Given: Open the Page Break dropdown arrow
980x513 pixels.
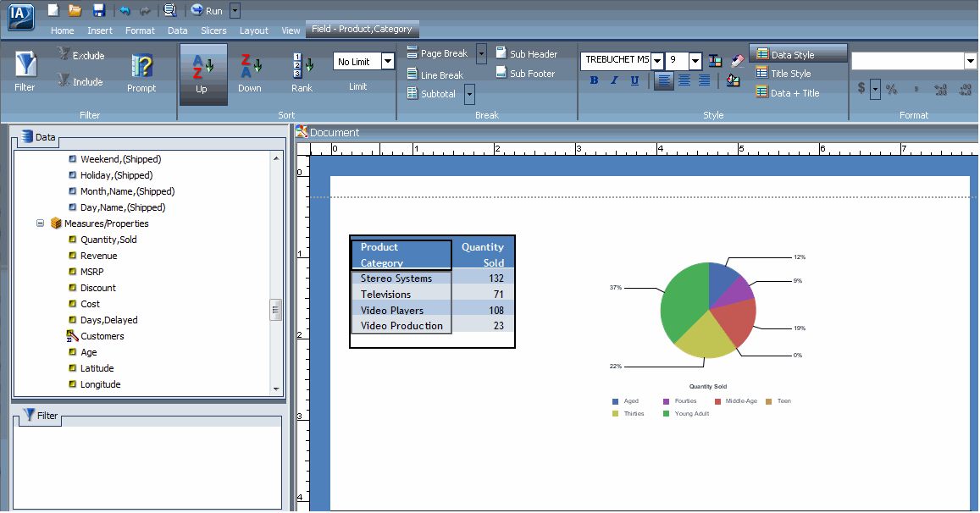Looking at the screenshot, I should [x=481, y=53].
